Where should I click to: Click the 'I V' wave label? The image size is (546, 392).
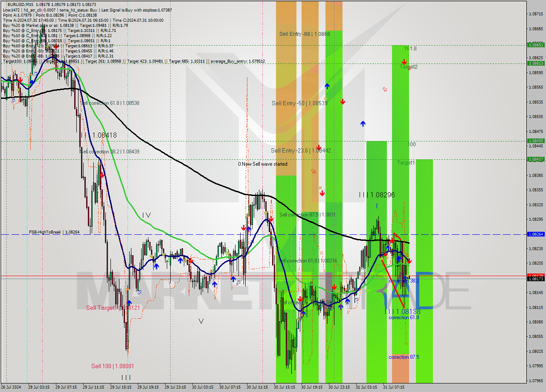tap(146, 215)
